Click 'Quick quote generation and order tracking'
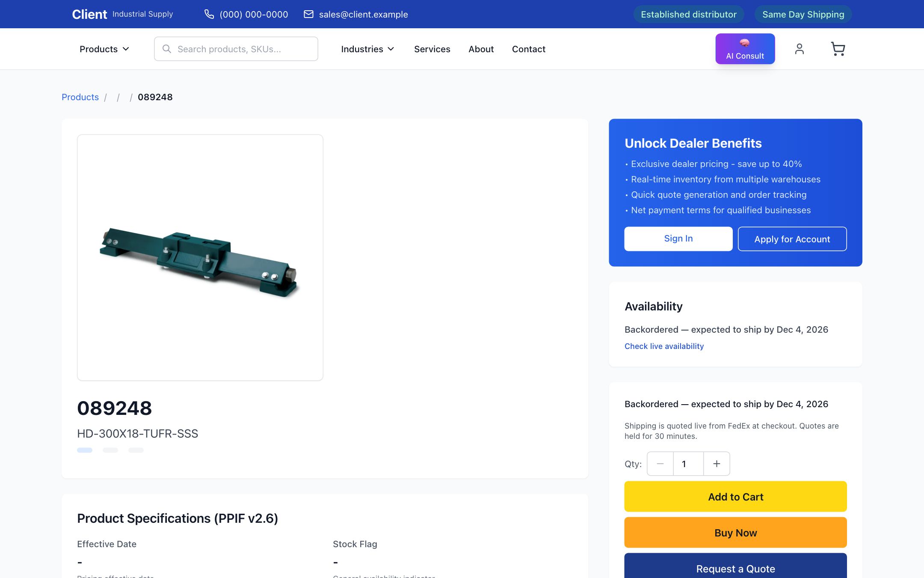 click(719, 195)
